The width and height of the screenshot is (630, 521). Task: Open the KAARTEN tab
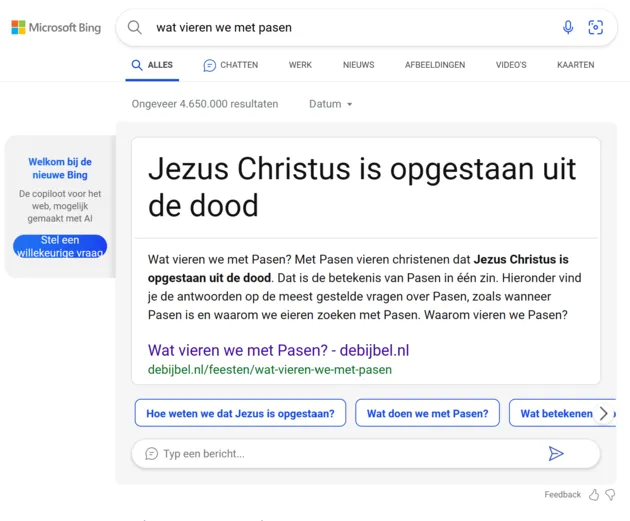[575, 65]
